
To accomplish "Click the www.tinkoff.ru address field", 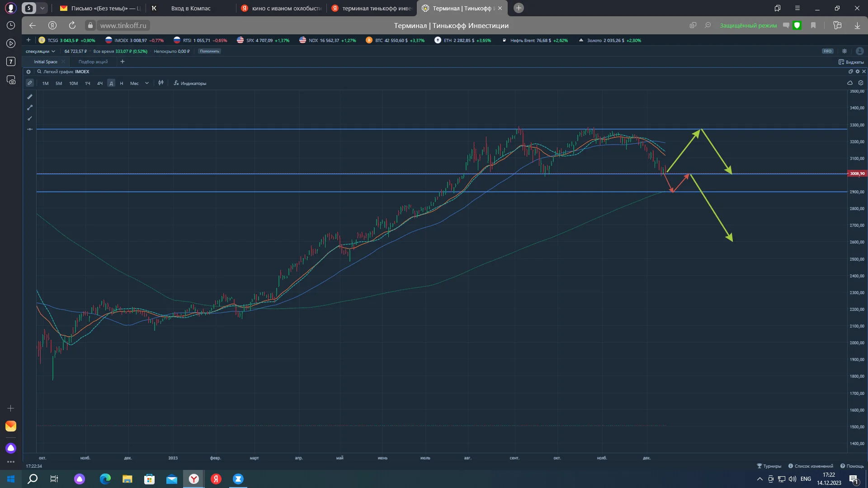I will [123, 26].
